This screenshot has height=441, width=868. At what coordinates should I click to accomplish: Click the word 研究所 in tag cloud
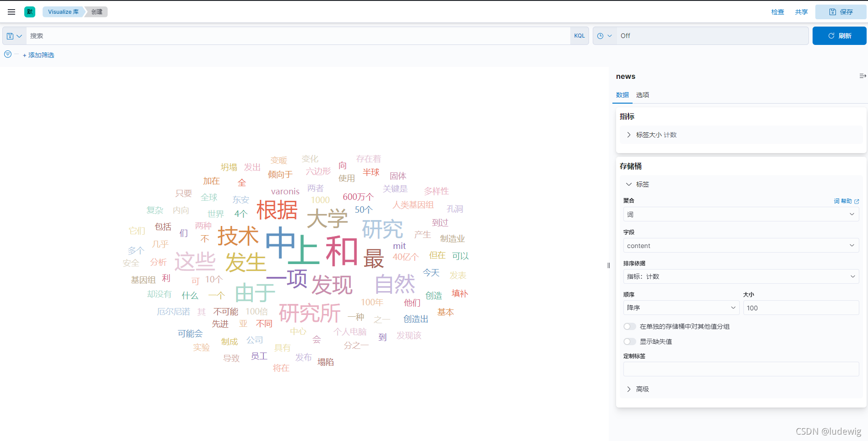[310, 313]
